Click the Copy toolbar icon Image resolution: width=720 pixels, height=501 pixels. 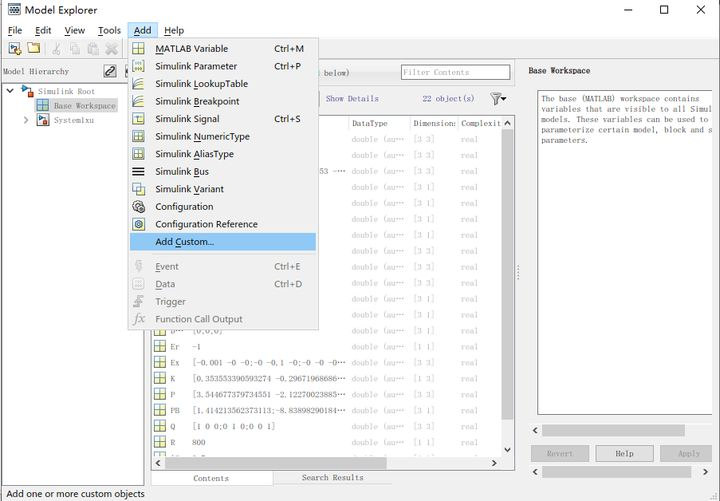tap(75, 49)
